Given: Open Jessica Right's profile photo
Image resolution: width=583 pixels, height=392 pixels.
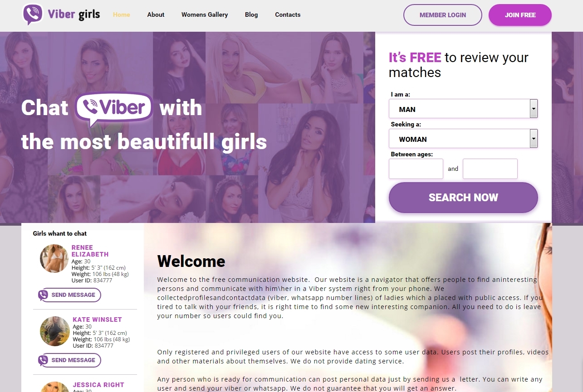Looking at the screenshot, I should click(54, 387).
